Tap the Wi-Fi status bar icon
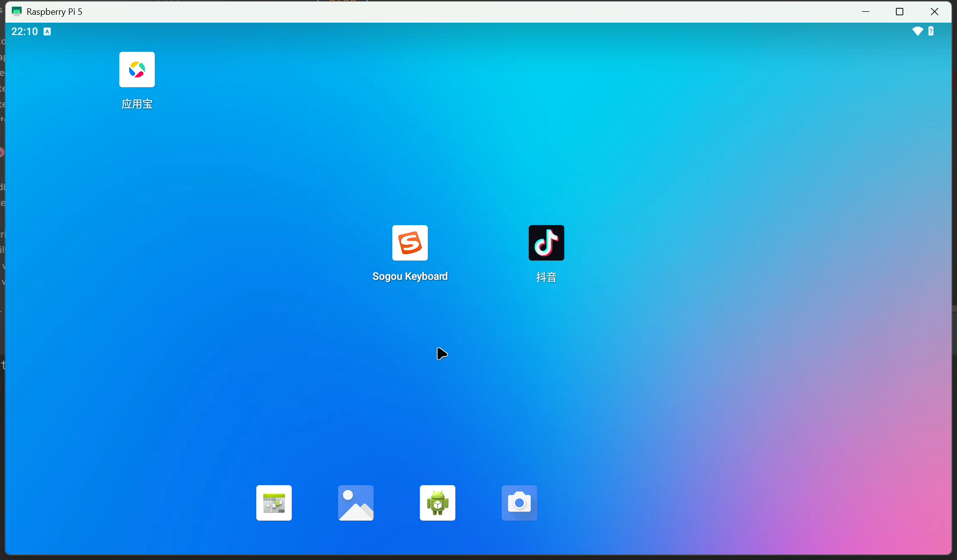957x560 pixels. click(917, 32)
